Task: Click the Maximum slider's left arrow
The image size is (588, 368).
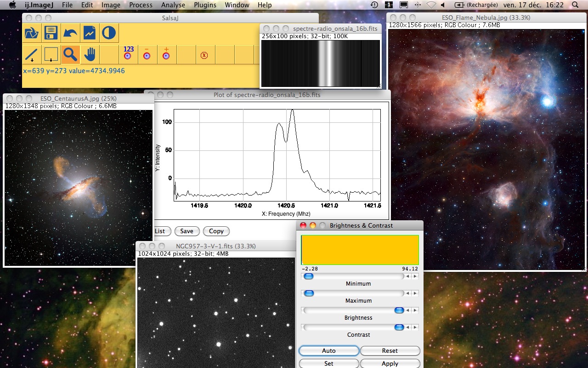Action: point(408,293)
